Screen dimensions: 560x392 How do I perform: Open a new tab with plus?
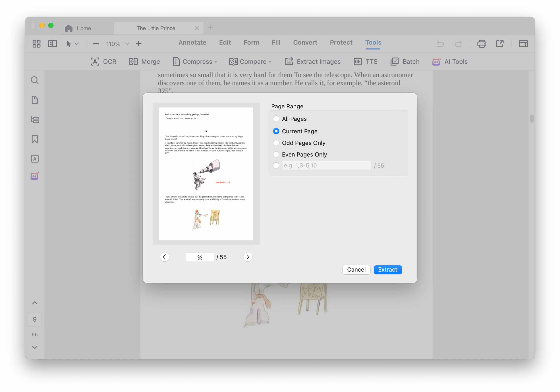coord(211,28)
